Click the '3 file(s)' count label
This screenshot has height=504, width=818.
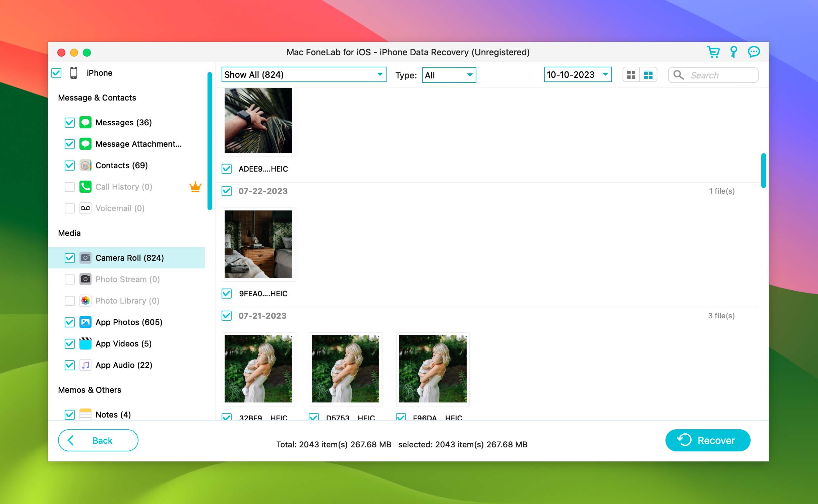[721, 316]
